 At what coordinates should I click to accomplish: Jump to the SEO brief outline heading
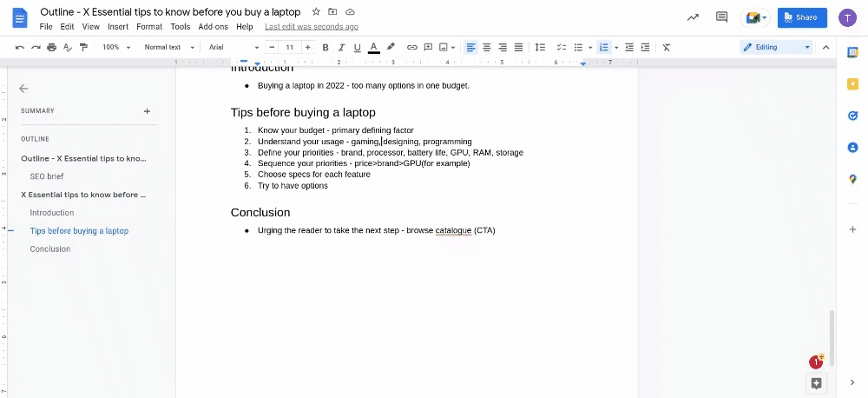coord(47,176)
